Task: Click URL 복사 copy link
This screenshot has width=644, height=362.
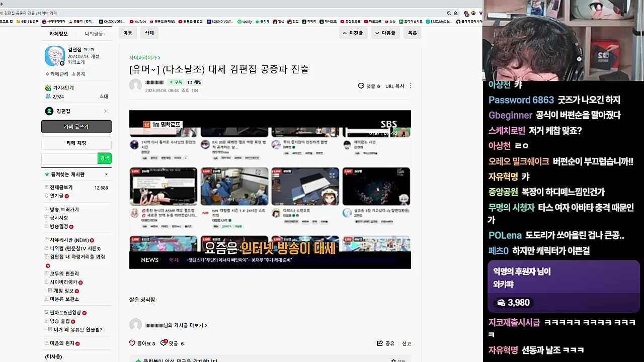Action: 395,86
